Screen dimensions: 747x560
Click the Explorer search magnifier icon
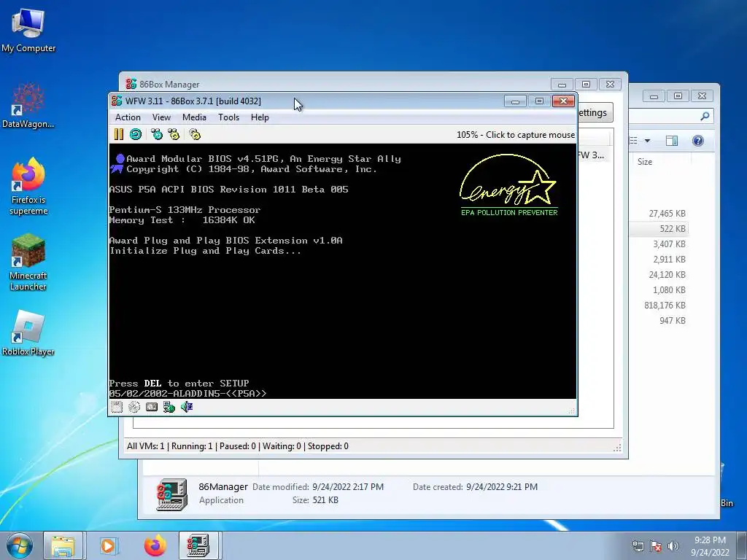tap(705, 116)
